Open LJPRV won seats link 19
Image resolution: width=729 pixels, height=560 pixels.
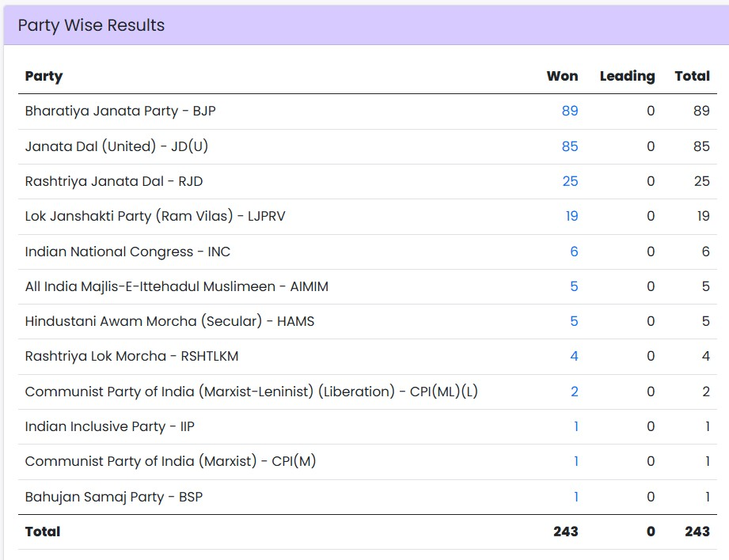(571, 216)
